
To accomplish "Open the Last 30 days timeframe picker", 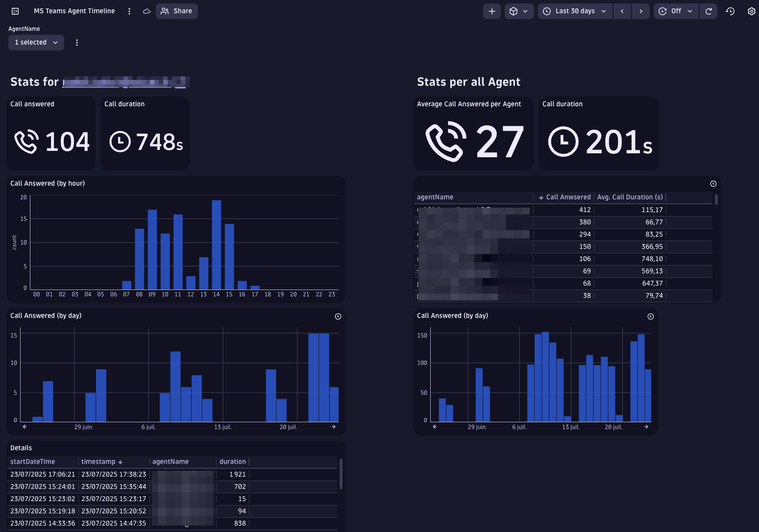I will click(575, 11).
